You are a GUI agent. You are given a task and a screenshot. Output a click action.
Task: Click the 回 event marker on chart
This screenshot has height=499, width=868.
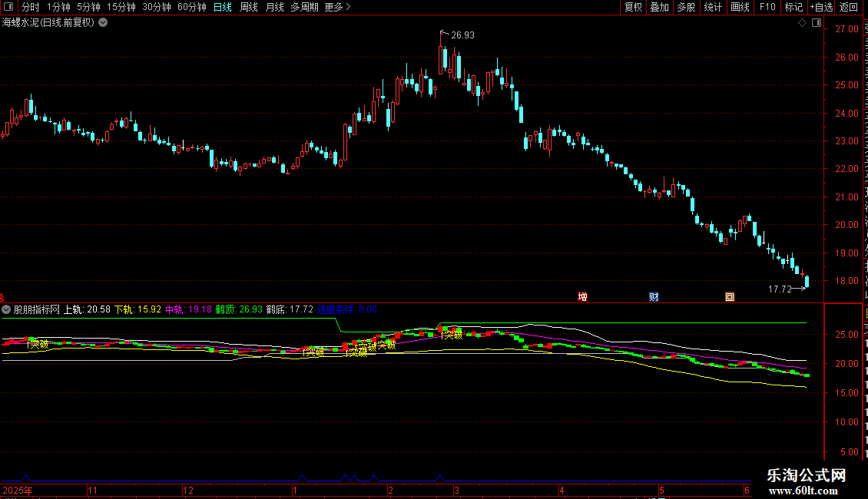(730, 297)
